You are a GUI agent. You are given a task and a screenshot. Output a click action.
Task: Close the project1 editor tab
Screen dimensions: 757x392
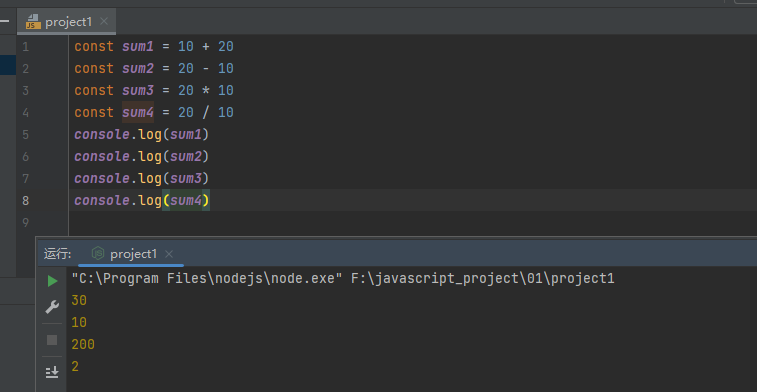pos(104,21)
